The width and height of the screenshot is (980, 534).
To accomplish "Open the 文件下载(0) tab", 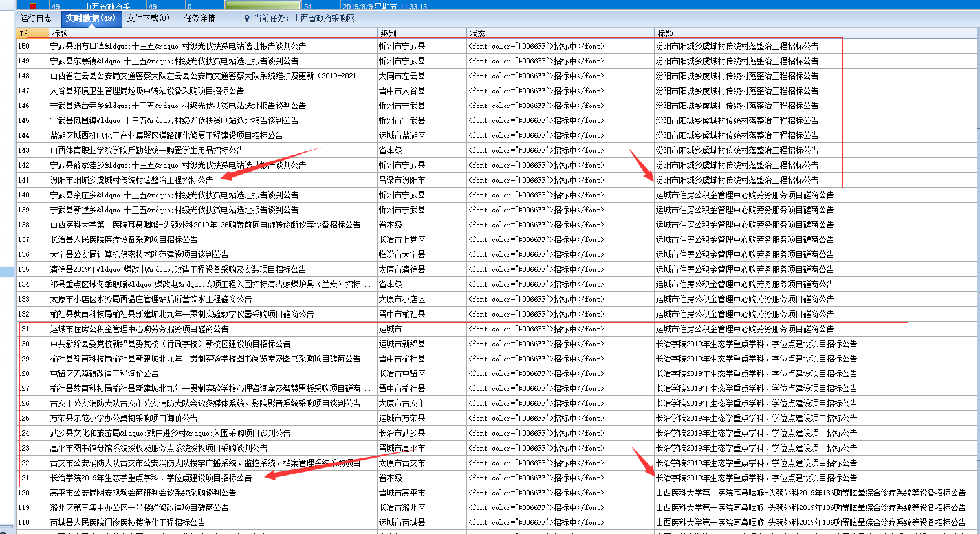I will click(x=148, y=18).
